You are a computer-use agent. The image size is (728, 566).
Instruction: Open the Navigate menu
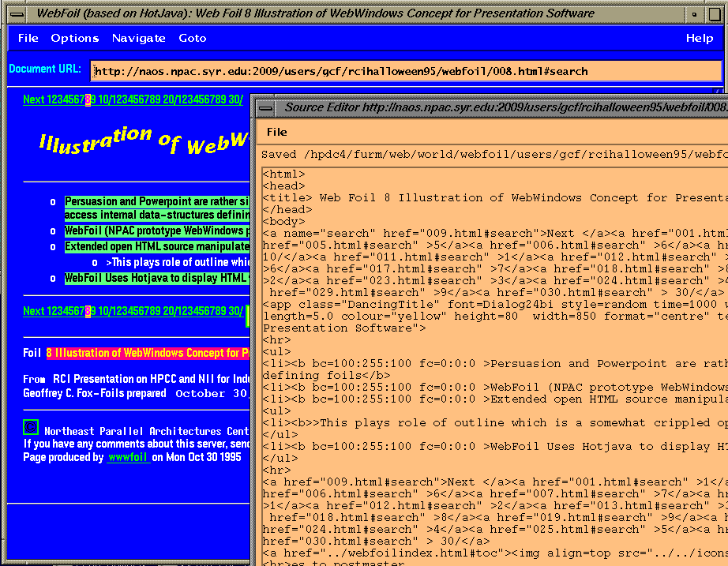pyautogui.click(x=138, y=38)
